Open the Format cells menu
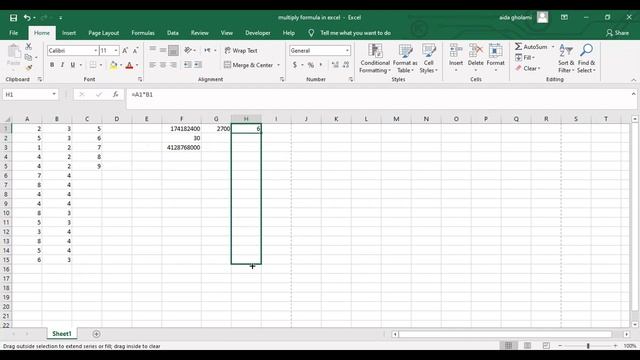 pos(496,58)
